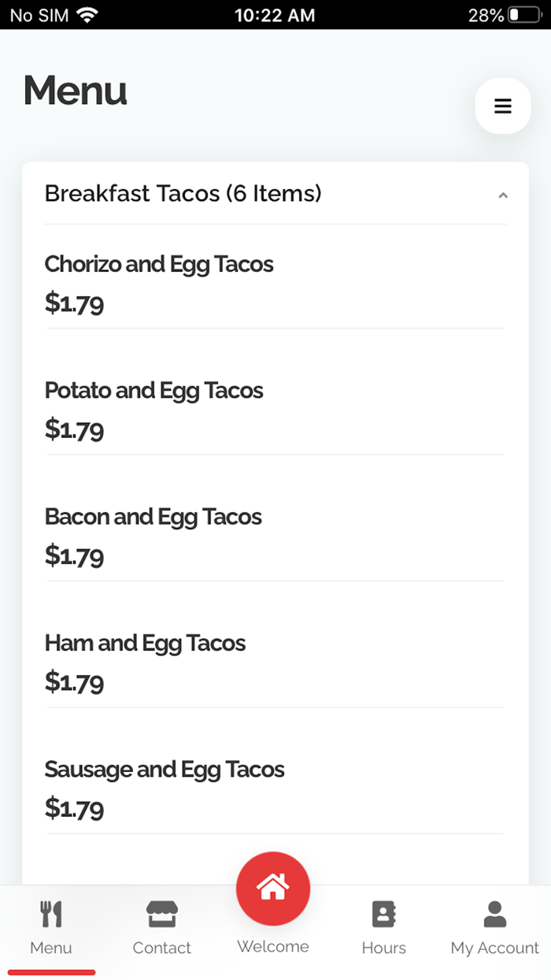Go to My Account tab label
The width and height of the screenshot is (551, 980).
click(495, 948)
